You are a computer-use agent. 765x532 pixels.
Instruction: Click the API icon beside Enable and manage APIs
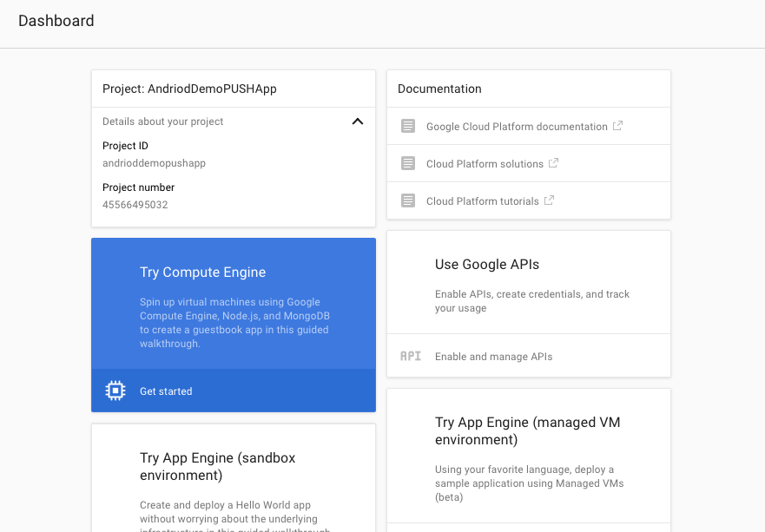point(410,356)
